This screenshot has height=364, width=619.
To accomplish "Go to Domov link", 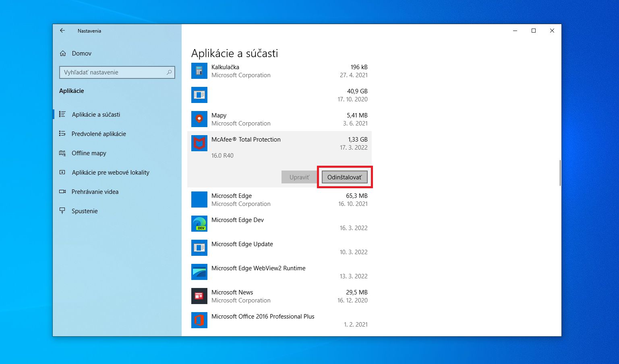I will pos(81,53).
